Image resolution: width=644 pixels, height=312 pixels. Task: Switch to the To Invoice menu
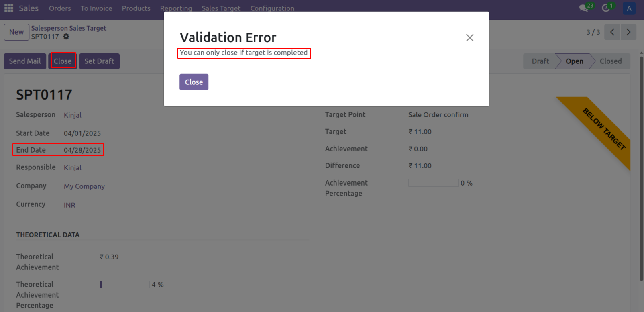coord(96,8)
